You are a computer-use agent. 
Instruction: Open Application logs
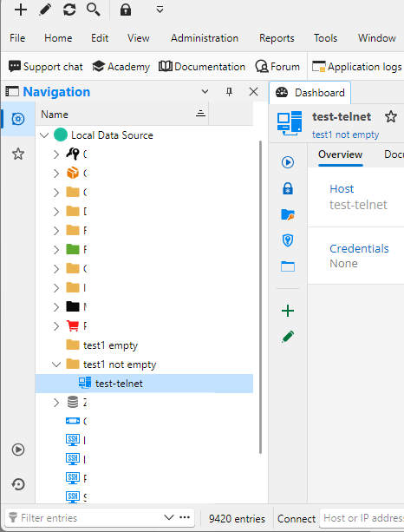coord(357,67)
